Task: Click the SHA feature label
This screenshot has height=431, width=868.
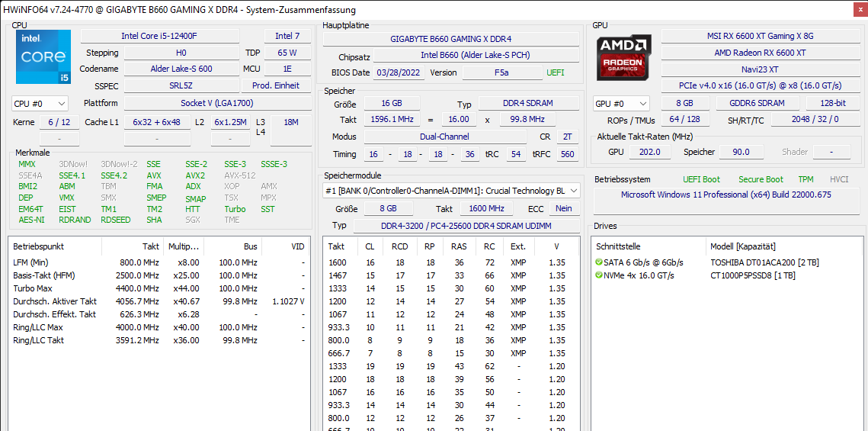Action: tap(155, 220)
